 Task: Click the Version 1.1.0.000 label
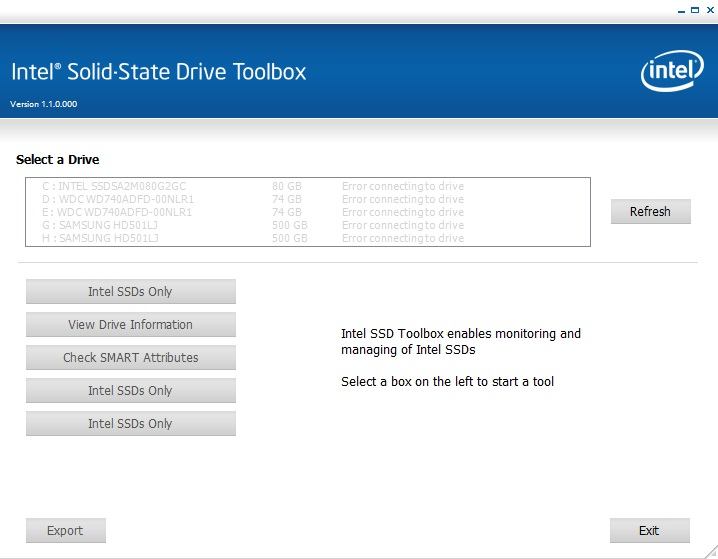44,104
